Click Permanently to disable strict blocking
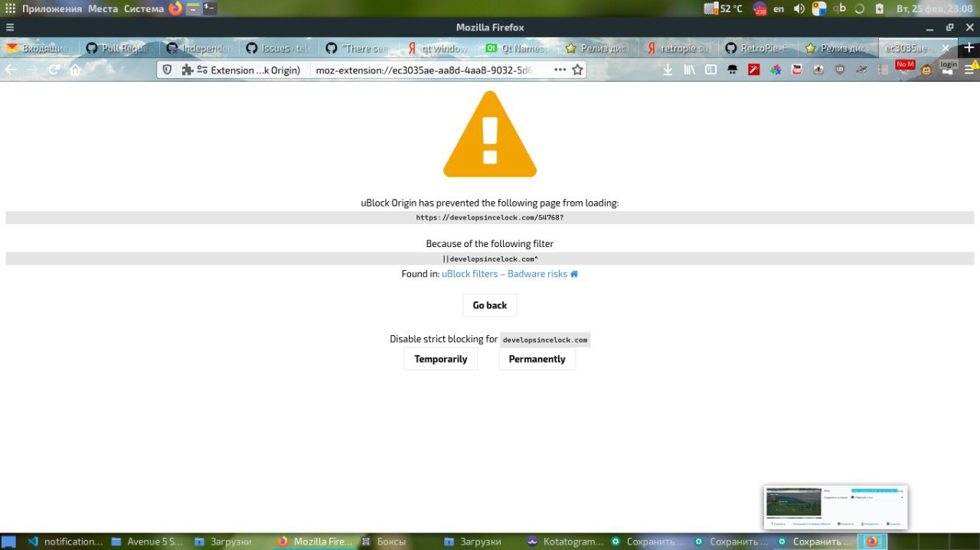The image size is (980, 550). 537,359
